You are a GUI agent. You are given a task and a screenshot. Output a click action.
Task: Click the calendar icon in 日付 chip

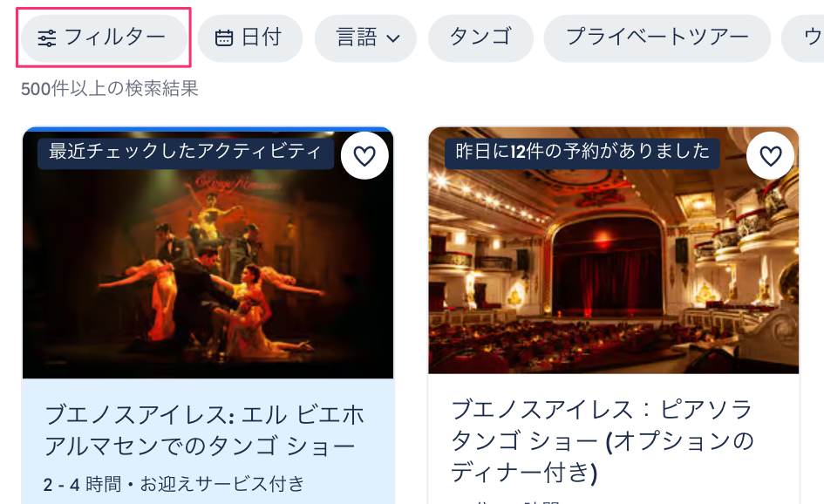click(224, 38)
